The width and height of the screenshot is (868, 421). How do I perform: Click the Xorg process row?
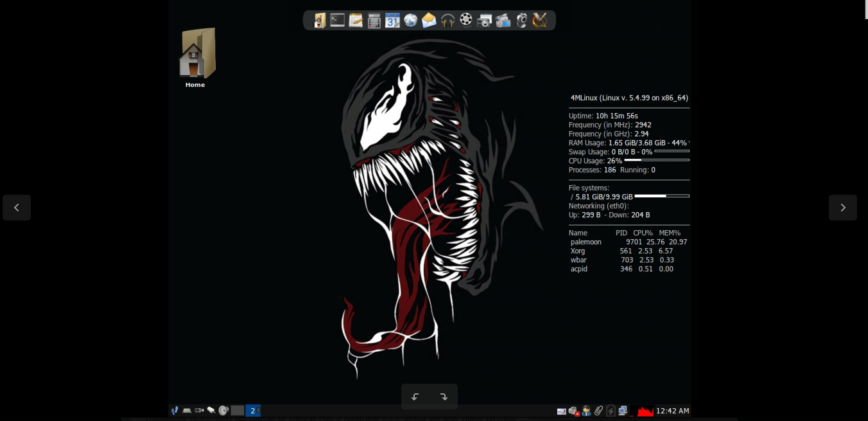pyautogui.click(x=621, y=251)
